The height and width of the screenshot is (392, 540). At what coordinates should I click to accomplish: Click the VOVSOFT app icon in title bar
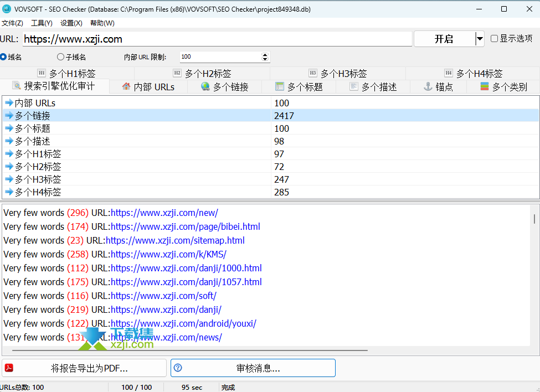[x=6, y=9]
